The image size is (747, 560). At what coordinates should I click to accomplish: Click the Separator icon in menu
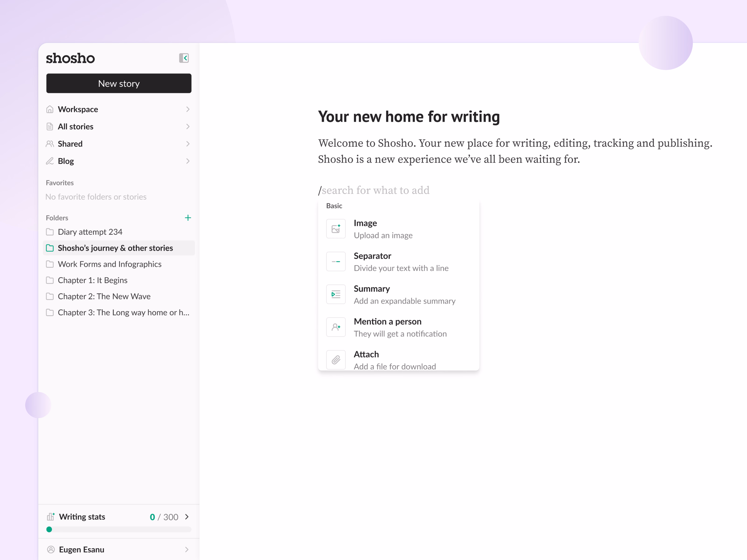[336, 262]
